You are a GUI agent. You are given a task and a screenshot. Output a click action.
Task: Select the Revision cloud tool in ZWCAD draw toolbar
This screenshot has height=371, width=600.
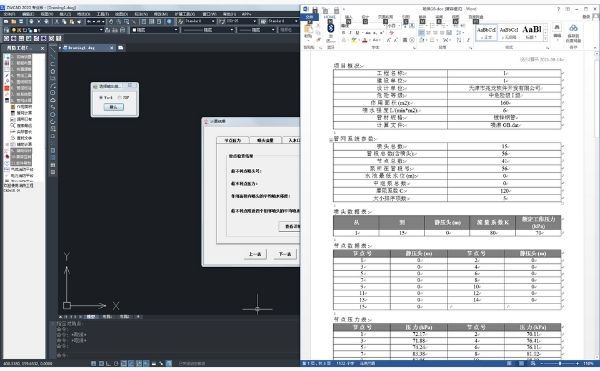pyautogui.click(x=53, y=100)
